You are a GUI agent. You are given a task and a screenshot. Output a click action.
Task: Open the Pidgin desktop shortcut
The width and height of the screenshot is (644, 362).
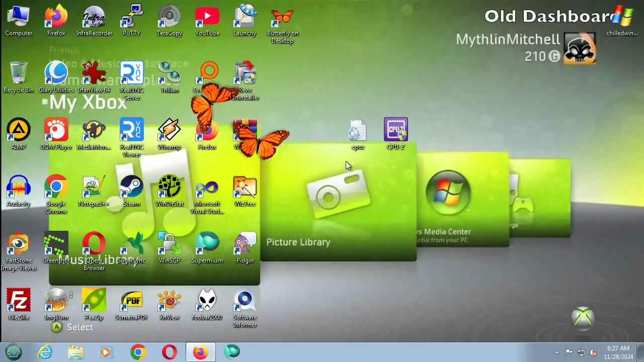(x=245, y=248)
